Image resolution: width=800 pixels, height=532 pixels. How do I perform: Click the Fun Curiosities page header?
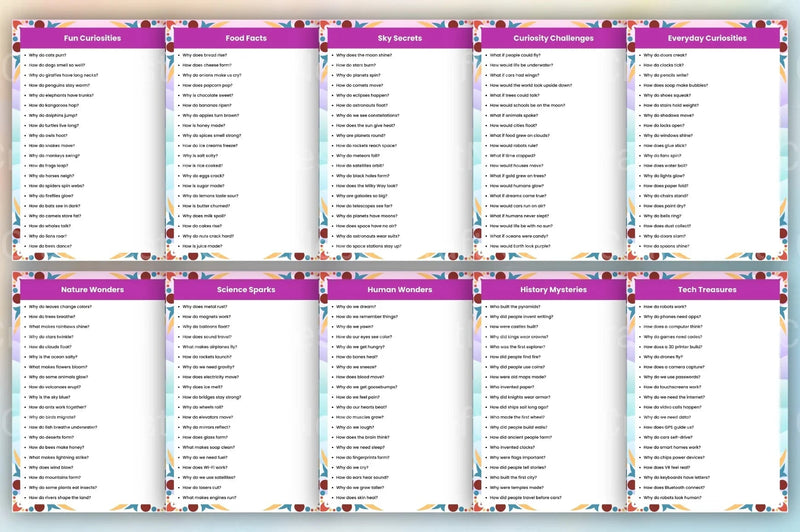coord(92,38)
